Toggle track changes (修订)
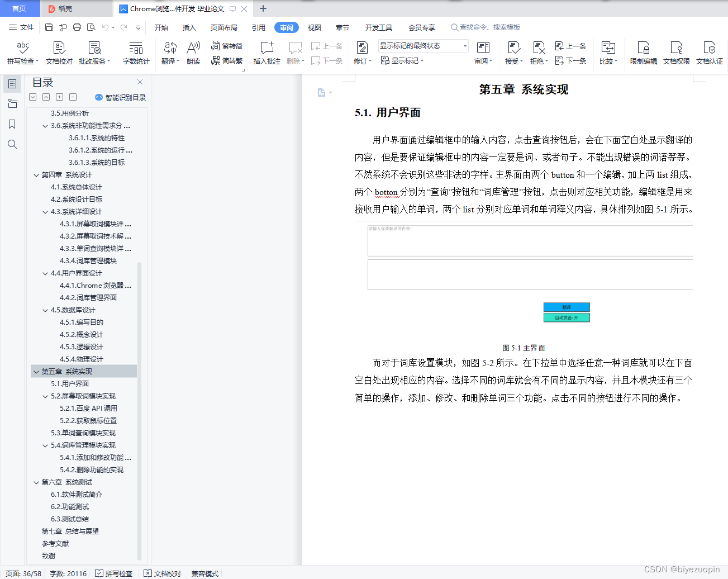This screenshot has height=579, width=728. pyautogui.click(x=363, y=53)
